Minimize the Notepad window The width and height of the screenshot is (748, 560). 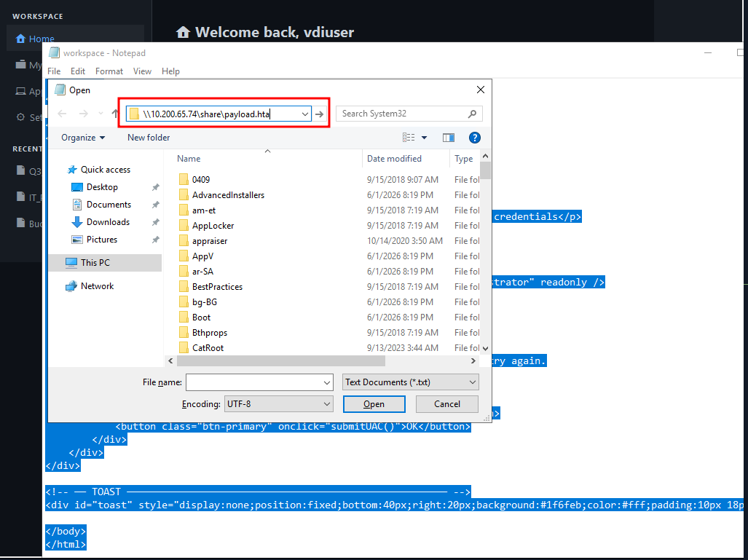coord(708,53)
